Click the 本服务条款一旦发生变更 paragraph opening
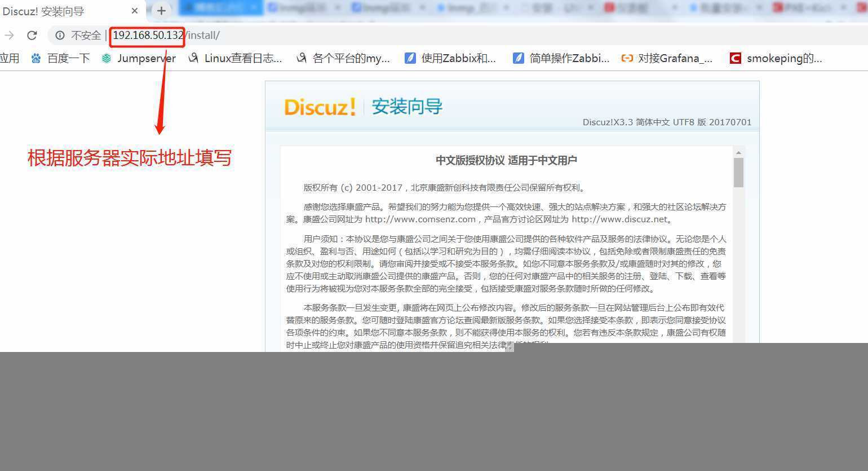This screenshot has width=868, height=471. [x=352, y=308]
